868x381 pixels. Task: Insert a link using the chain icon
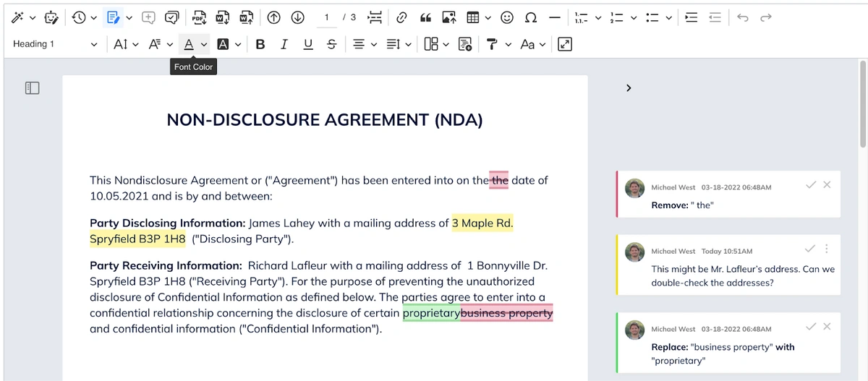coord(401,17)
